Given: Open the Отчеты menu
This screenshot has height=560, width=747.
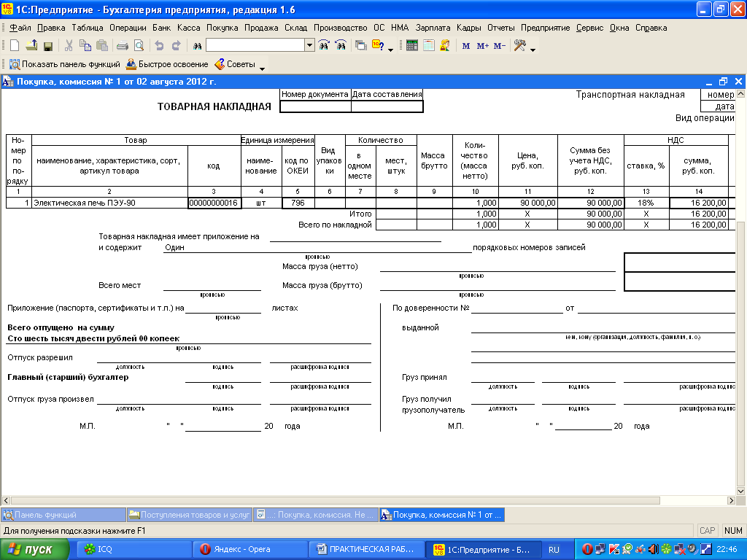Looking at the screenshot, I should point(500,28).
